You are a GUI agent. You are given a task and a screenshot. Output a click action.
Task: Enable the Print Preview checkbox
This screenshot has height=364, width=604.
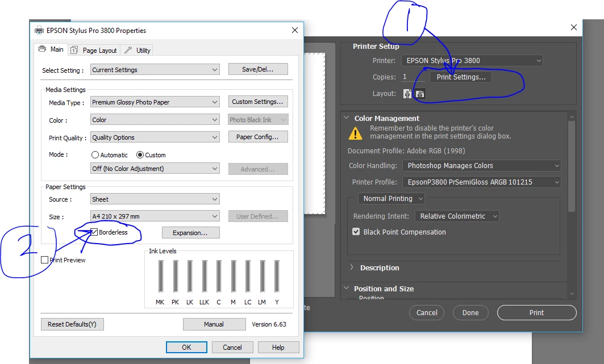45,260
